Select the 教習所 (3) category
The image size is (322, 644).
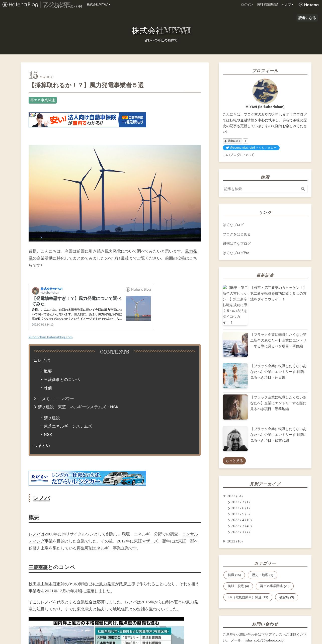[286, 597]
